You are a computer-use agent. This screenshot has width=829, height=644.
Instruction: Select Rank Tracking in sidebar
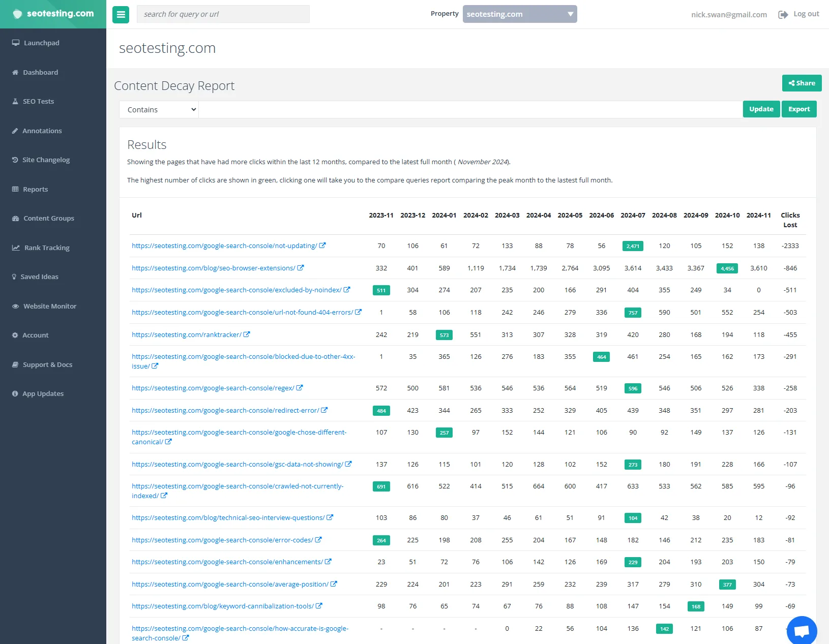tap(47, 248)
